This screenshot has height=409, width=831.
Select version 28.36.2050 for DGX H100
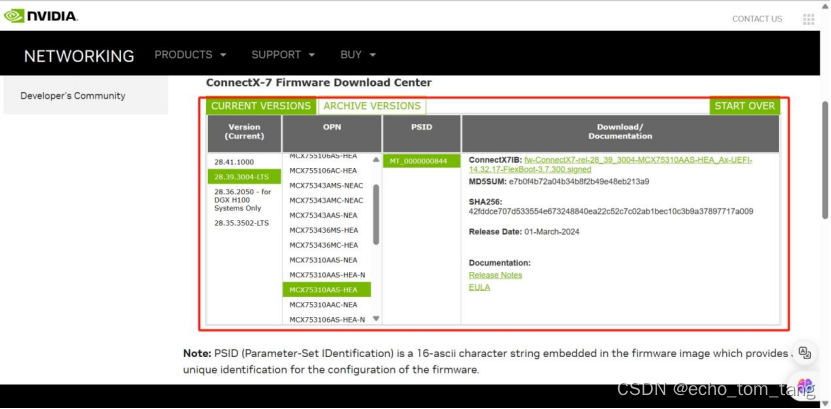(244, 200)
